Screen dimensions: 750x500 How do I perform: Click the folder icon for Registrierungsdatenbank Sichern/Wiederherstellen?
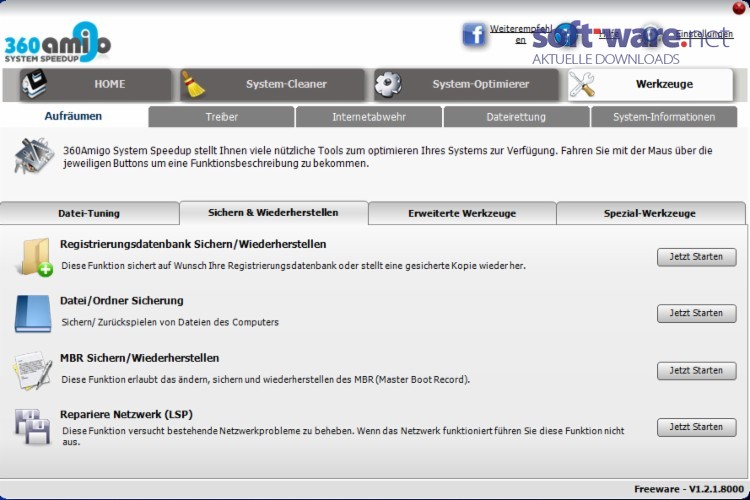(35, 257)
